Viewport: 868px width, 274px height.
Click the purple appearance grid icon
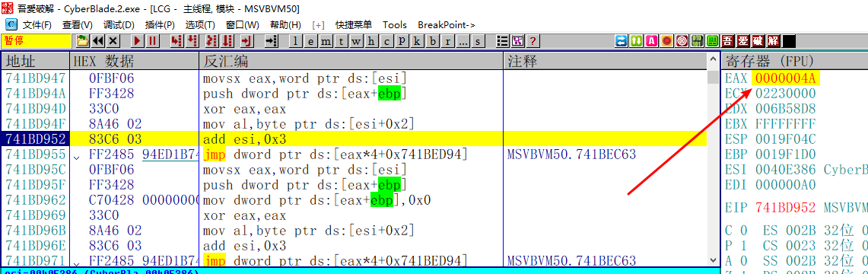tap(518, 40)
